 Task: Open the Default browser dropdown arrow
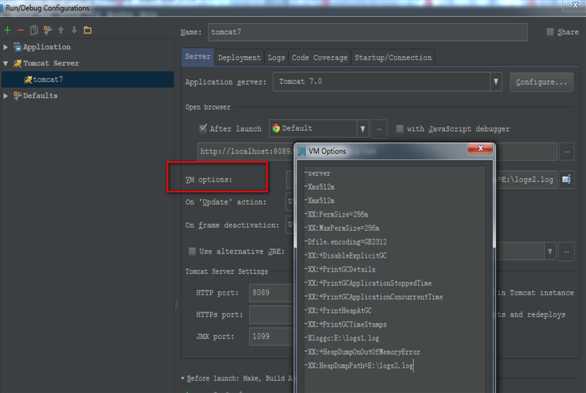click(x=363, y=129)
